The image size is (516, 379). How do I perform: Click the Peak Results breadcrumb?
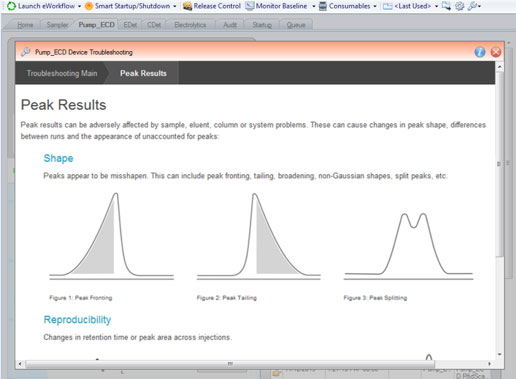point(143,73)
